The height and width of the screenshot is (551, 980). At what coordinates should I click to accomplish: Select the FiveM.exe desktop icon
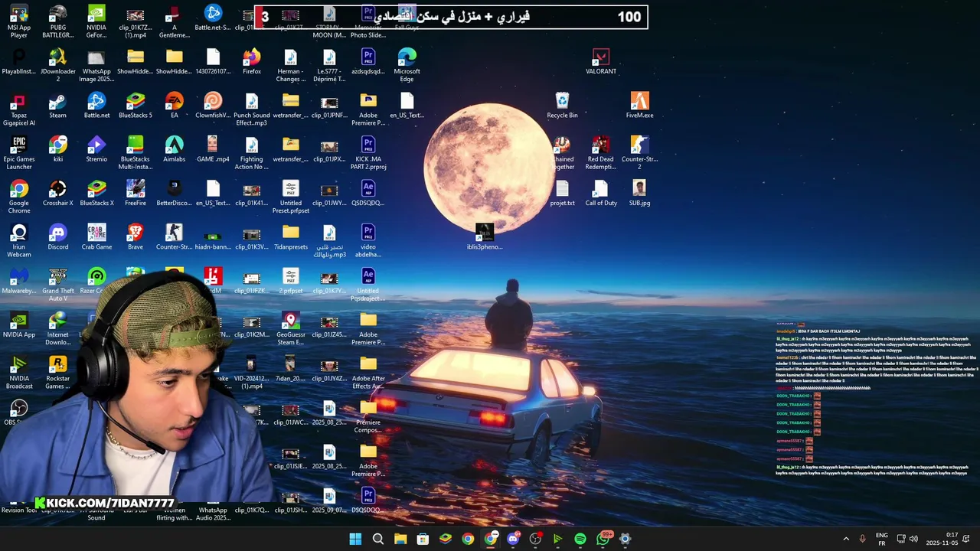click(639, 106)
